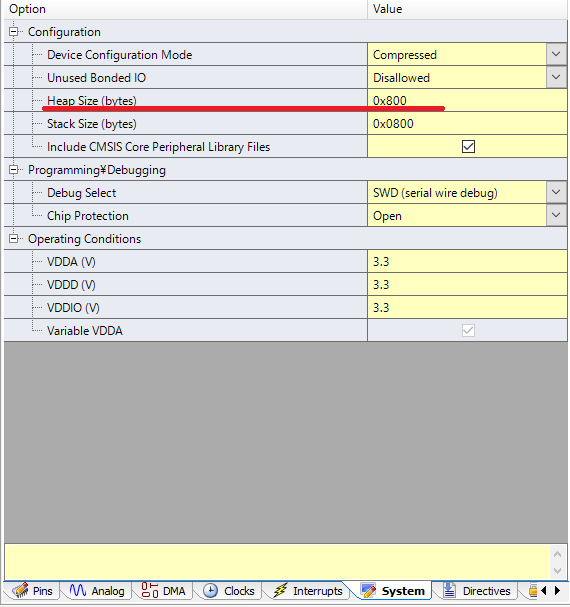Open the Unused Bonded IO dropdown
Viewport: 570px width, 607px height.
tap(556, 77)
